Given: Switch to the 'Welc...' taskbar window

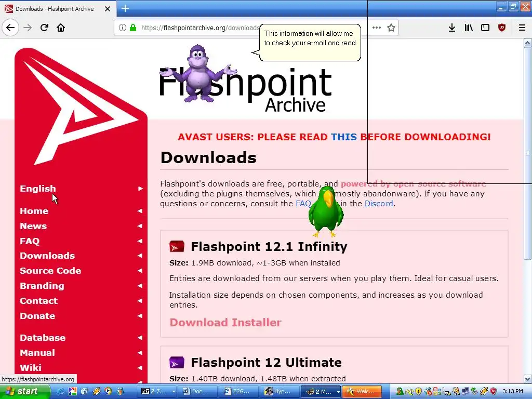Looking at the screenshot, I should pyautogui.click(x=362, y=391).
